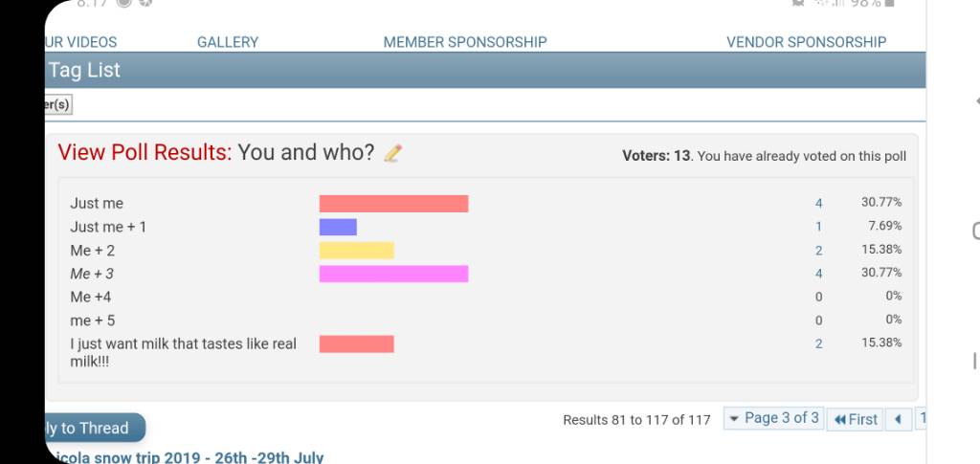Open Member Sponsorship menu item

465,42
